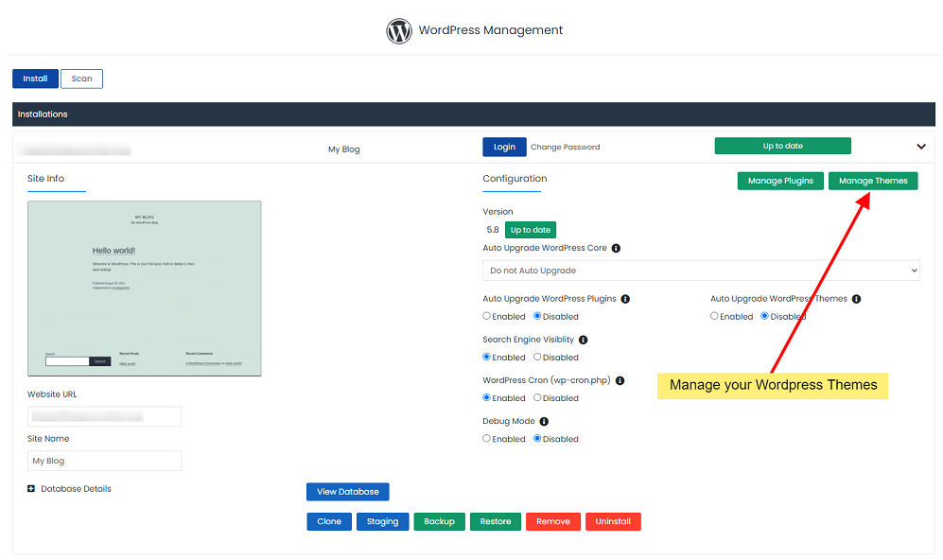
Task: Click the WordPress logo in the header
Action: click(399, 30)
